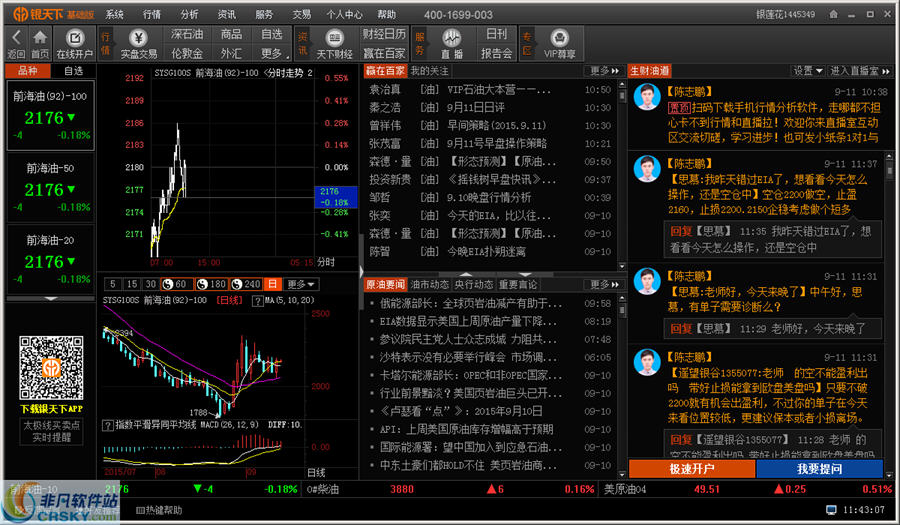Click the red up-triangle next to 0#柴油 change
Image resolution: width=900 pixels, height=525 pixels.
491,489
